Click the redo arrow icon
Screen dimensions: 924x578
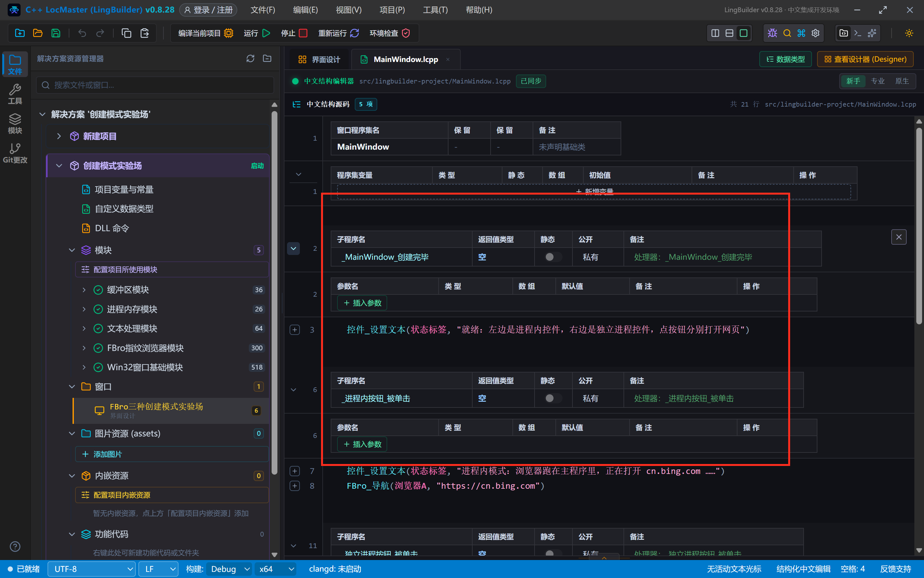tap(100, 33)
